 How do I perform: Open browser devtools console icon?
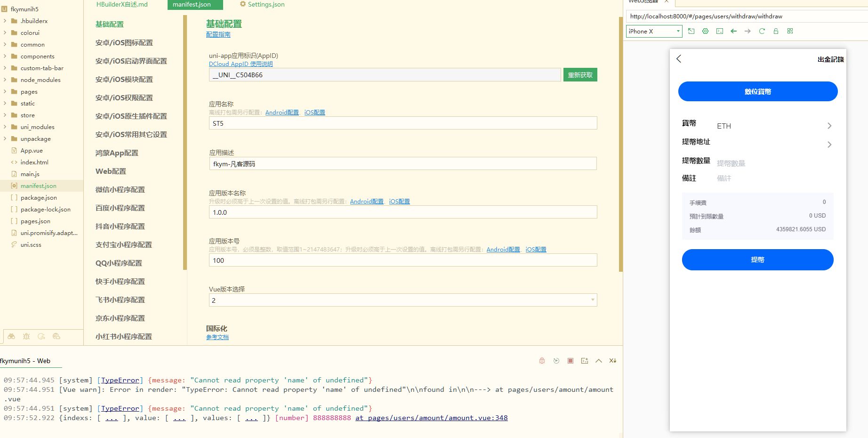(719, 31)
